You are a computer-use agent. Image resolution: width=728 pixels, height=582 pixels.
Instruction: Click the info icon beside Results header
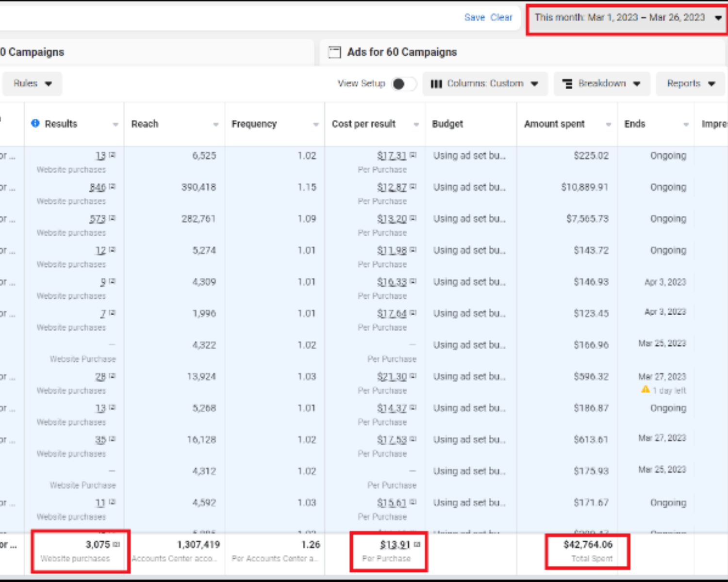(35, 123)
